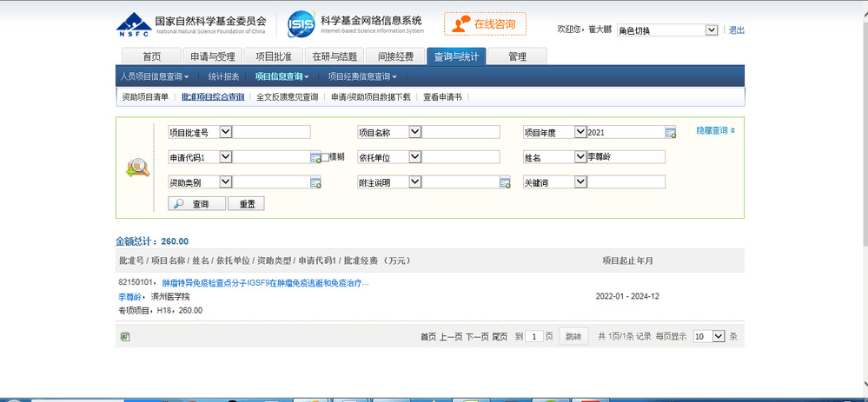
Task: Open the picker icon beside 资助类别 field
Action: [315, 182]
